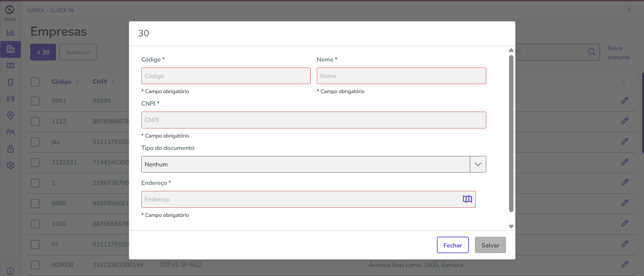
Task: Open the settings gear icon in sidebar
Action: 10,165
